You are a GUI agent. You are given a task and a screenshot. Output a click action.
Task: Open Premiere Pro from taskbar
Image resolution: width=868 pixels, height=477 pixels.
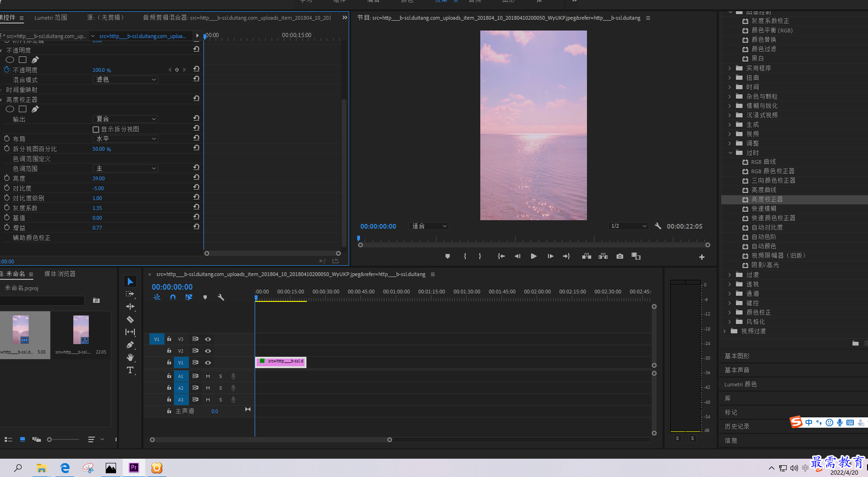[x=134, y=468]
